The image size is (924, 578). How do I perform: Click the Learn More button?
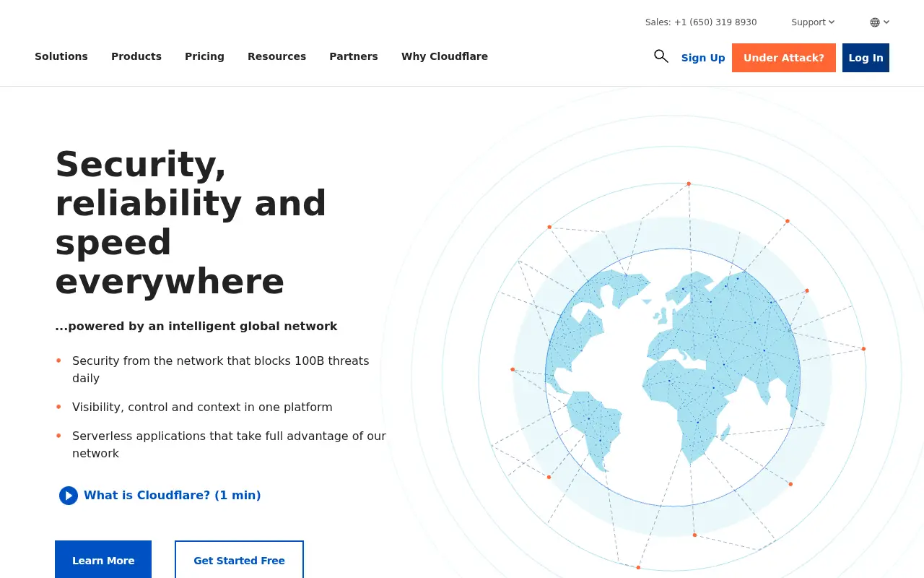pos(103,560)
